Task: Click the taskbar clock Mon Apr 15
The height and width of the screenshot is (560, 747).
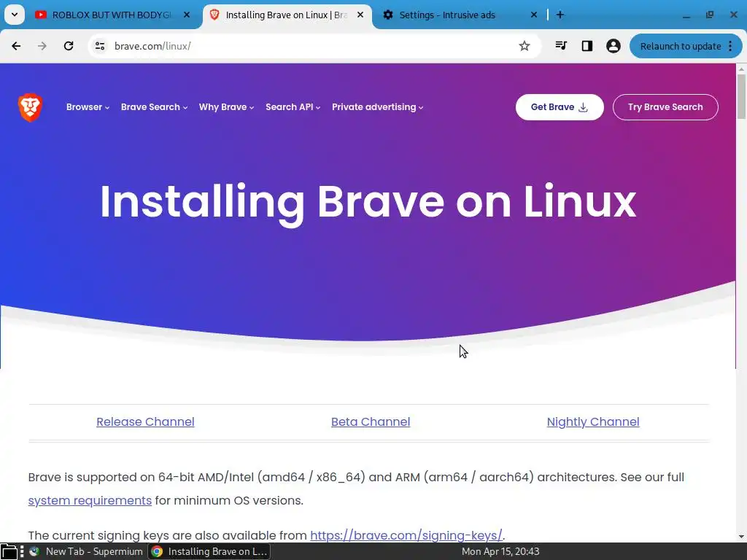Action: (x=500, y=551)
